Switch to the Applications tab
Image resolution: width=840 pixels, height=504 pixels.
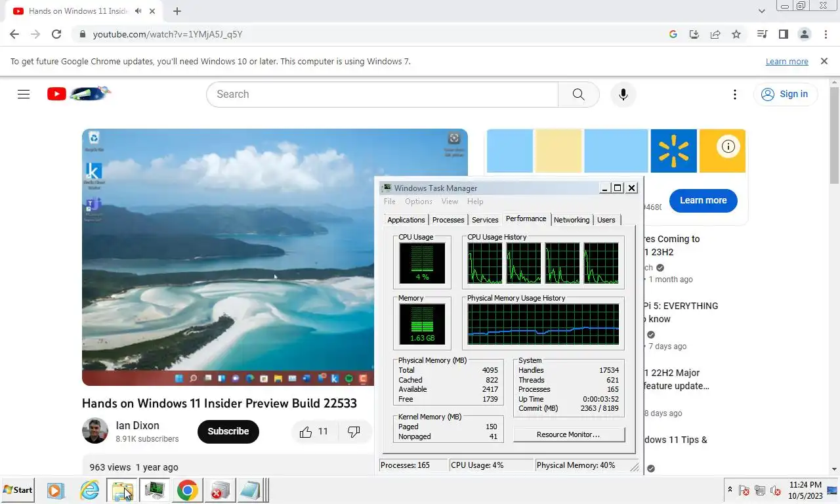tap(406, 220)
